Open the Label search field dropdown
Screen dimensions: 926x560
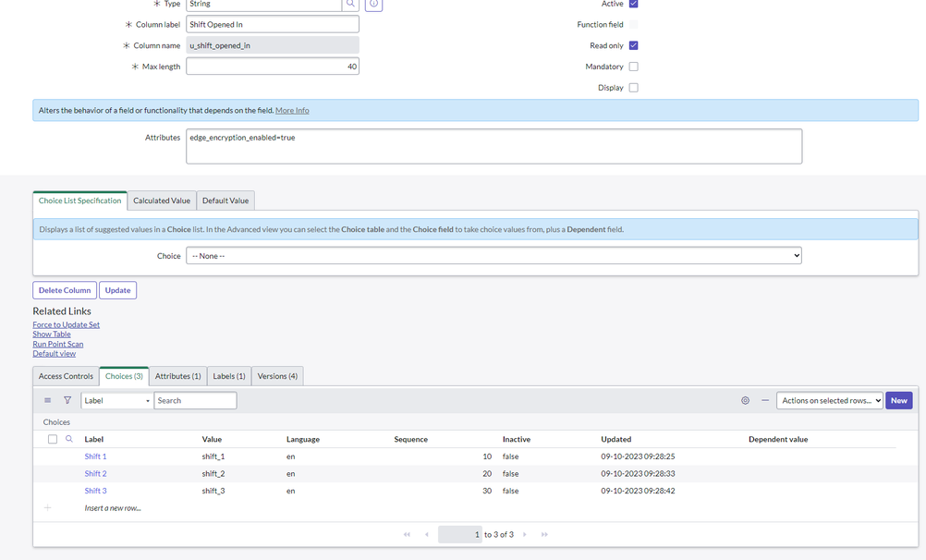pyautogui.click(x=117, y=400)
